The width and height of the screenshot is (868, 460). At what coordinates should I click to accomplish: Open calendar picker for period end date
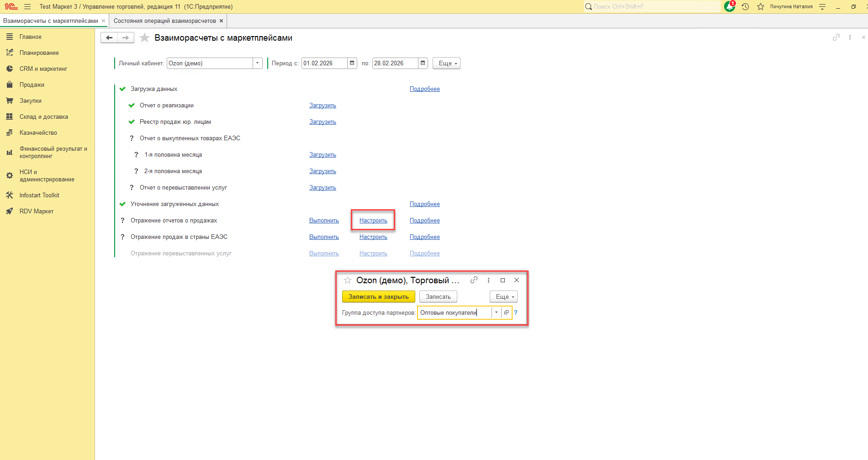click(x=423, y=63)
